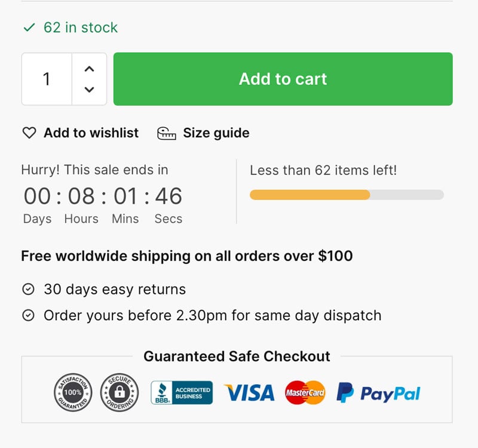Increase quantity with the up arrow

pos(89,69)
